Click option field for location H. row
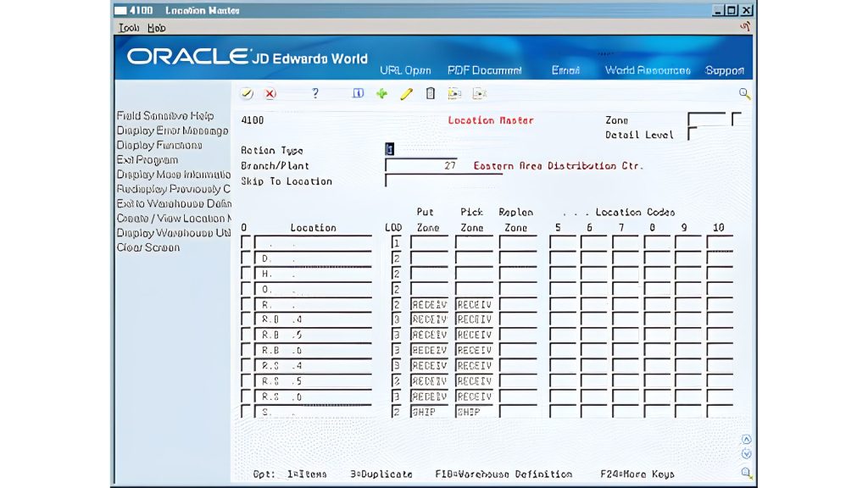This screenshot has height=488, width=868. pyautogui.click(x=246, y=274)
